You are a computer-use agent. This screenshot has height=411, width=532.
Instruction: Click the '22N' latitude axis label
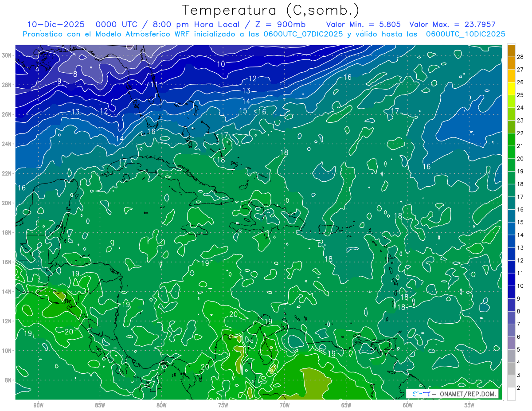tap(7, 173)
